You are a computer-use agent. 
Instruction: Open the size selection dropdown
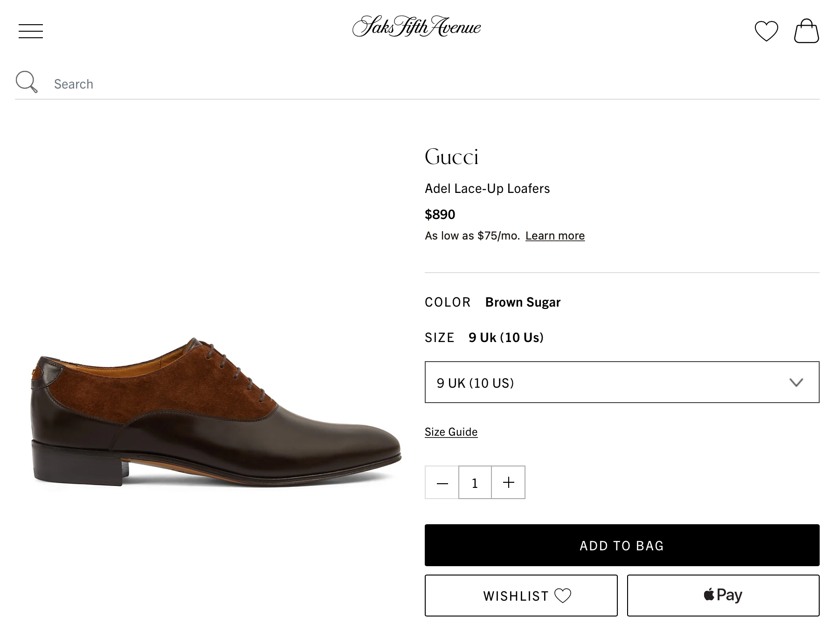tap(621, 382)
